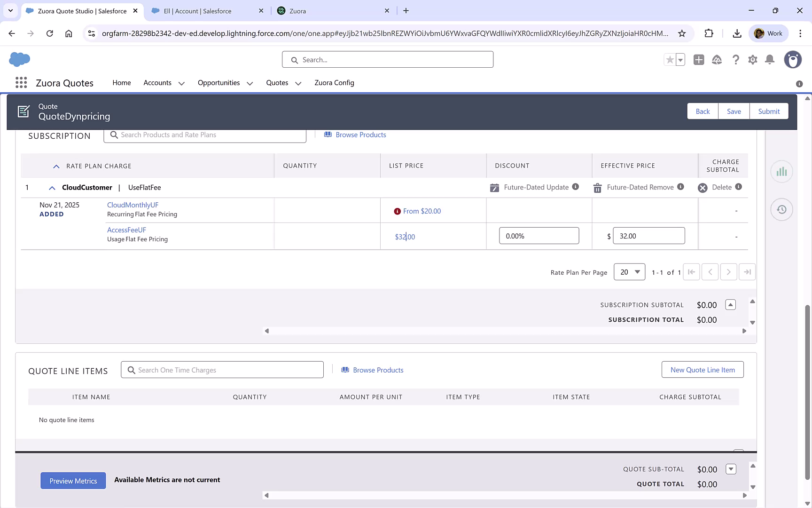The image size is (812, 508).
Task: Open the Future-Dated Update calendar icon
Action: 494,187
